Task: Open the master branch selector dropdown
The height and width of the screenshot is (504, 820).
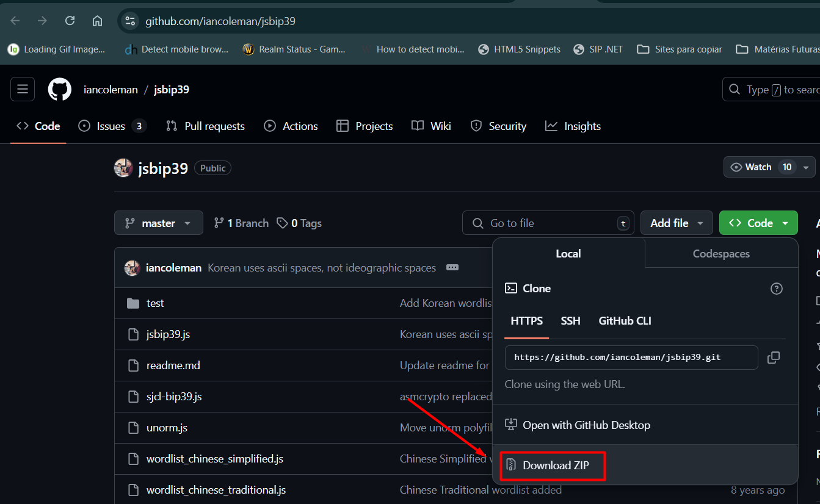Action: (159, 223)
